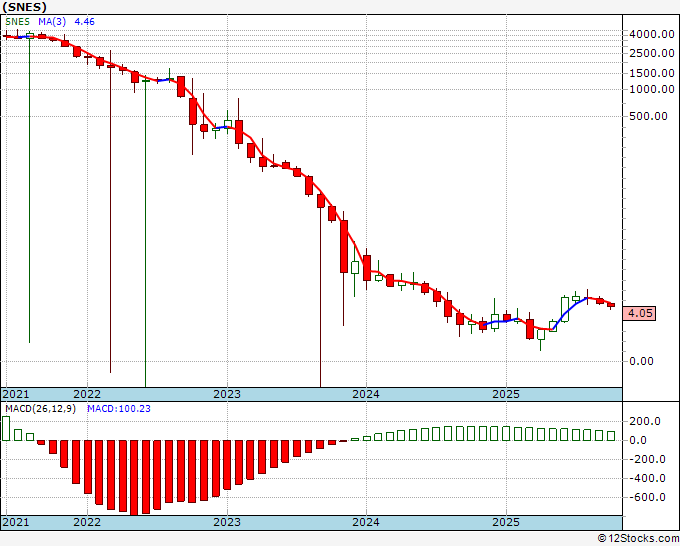The height and width of the screenshot is (546, 680).
Task: Click the 2022 label on price timeline
Action: (87, 394)
